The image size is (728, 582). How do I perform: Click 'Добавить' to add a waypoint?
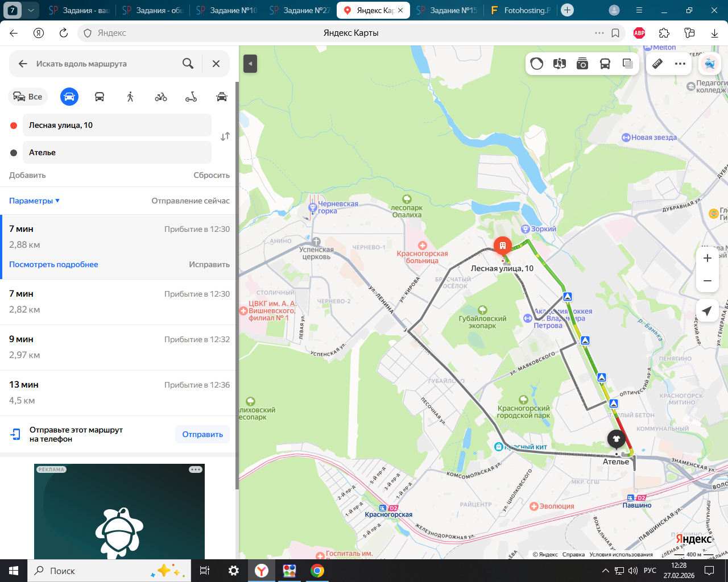point(27,175)
